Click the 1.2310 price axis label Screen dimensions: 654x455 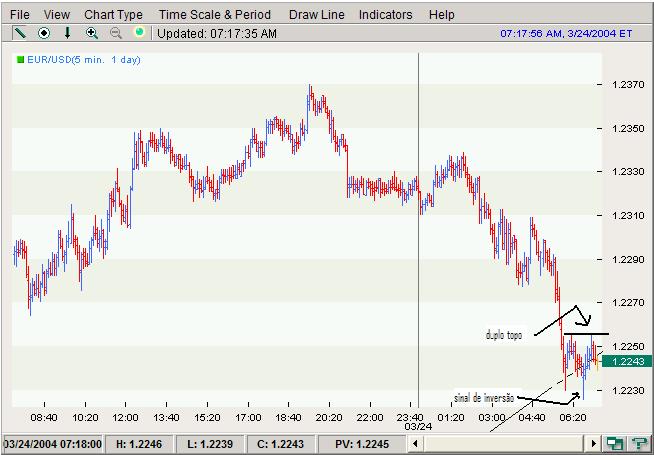pos(628,216)
